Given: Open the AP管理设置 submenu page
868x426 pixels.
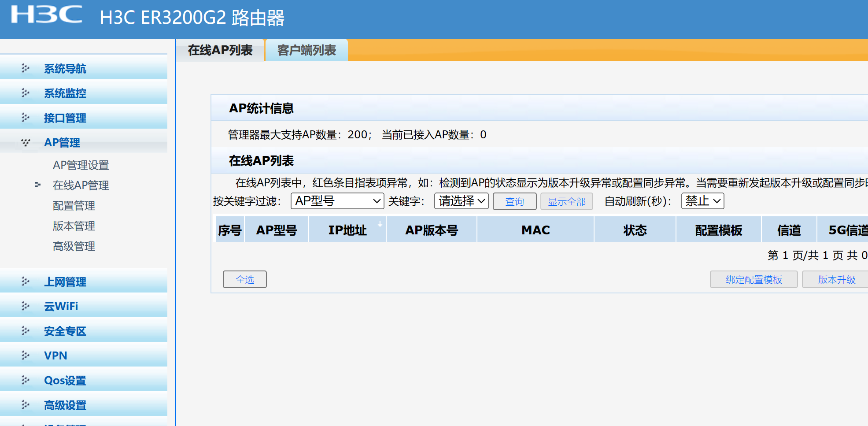Looking at the screenshot, I should point(81,165).
